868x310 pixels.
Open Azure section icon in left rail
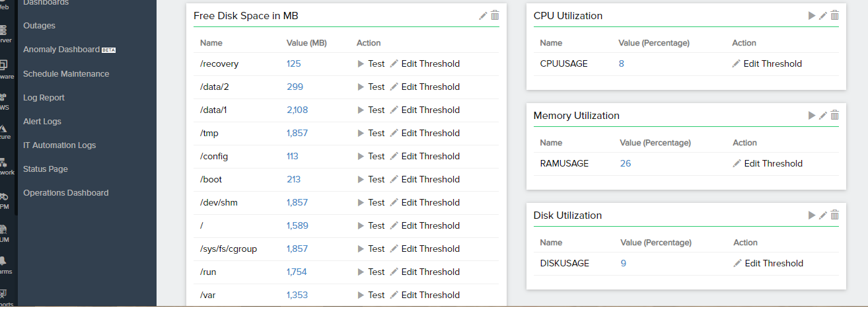point(3,128)
